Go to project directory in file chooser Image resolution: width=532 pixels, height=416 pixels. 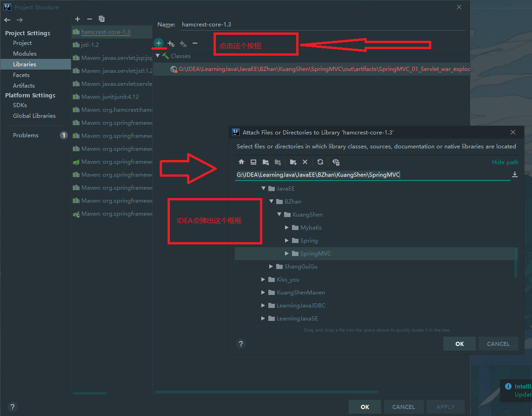tap(266, 162)
